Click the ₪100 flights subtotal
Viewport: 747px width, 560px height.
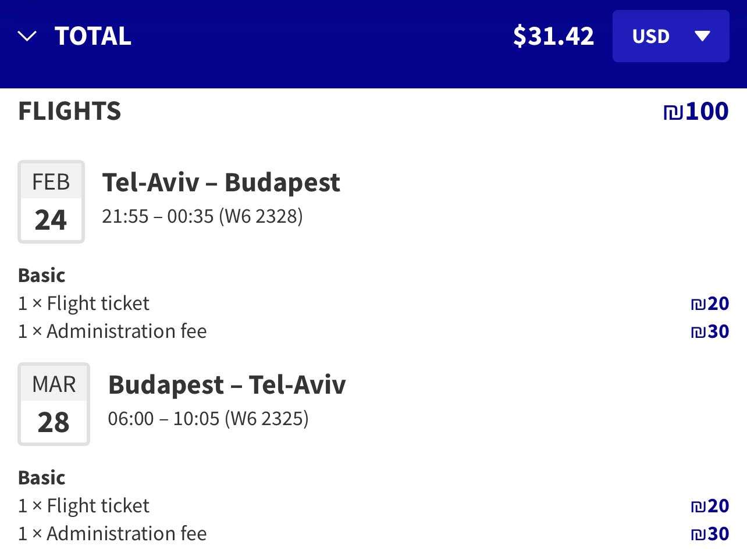click(696, 111)
